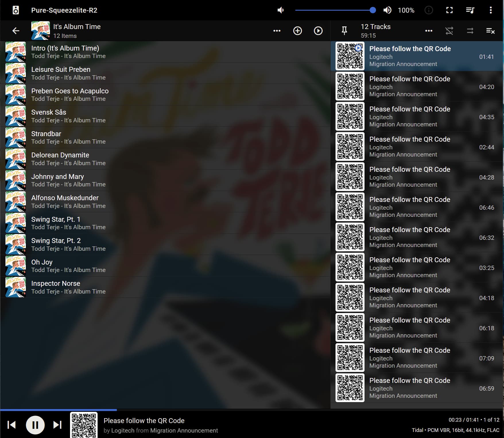Viewport: 504px width, 438px height.
Task: Select queue item with duration 06:46
Action: [x=417, y=207]
